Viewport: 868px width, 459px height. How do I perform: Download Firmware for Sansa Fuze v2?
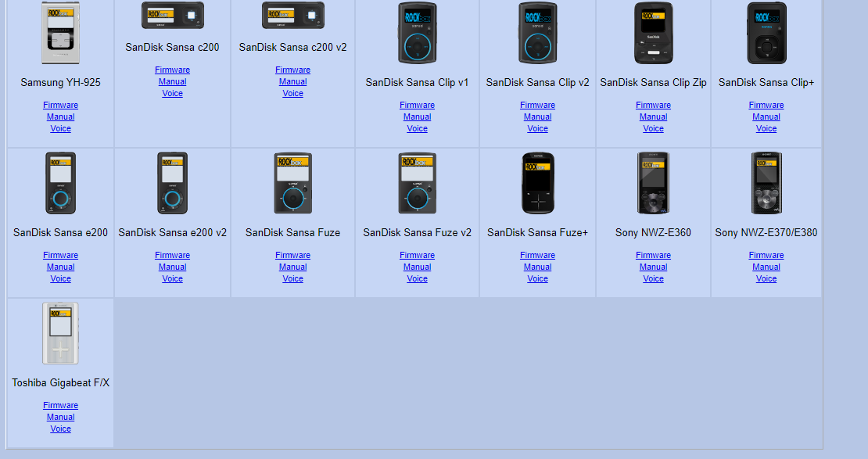click(x=417, y=255)
